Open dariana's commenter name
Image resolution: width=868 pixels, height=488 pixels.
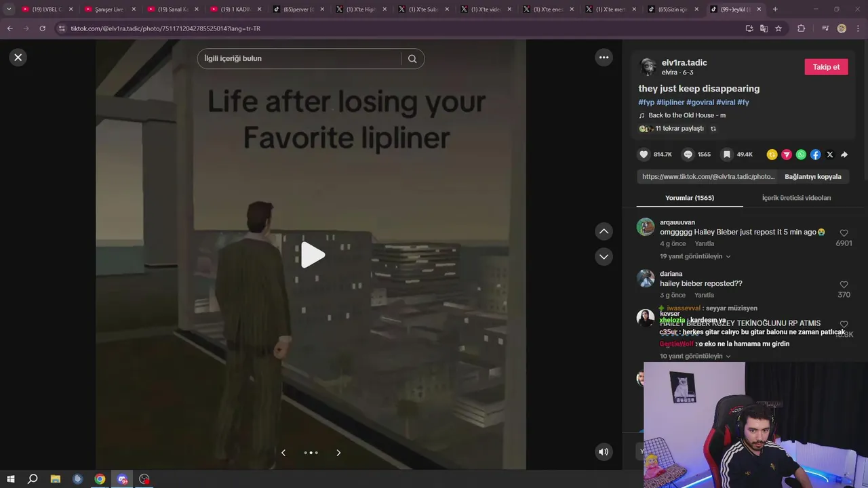[671, 274]
